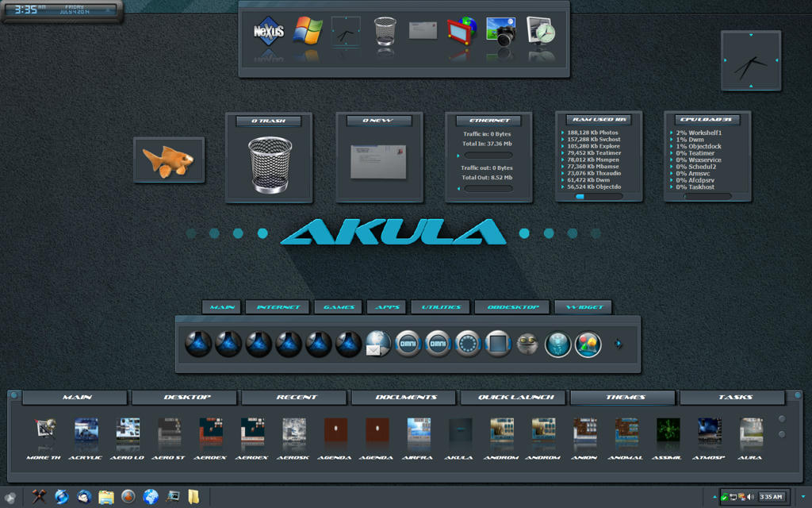Click the 0 TRASH widget header

tap(269, 121)
